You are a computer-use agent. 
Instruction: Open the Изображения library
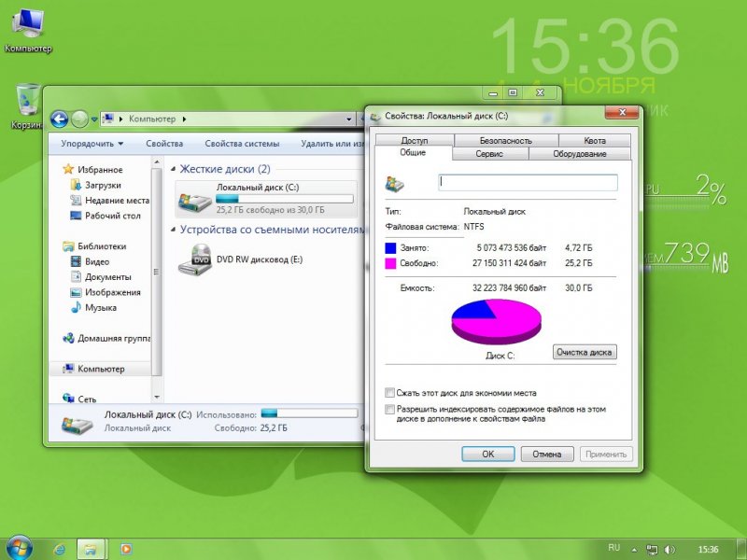tap(106, 292)
